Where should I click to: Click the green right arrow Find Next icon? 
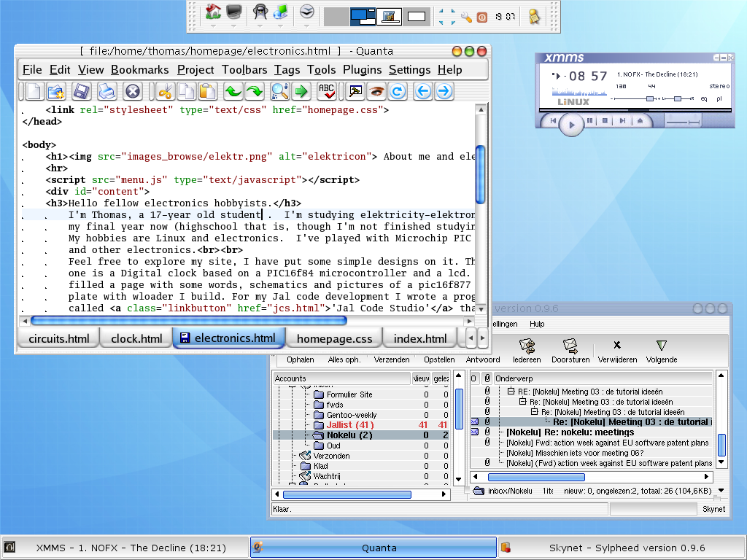click(x=301, y=91)
